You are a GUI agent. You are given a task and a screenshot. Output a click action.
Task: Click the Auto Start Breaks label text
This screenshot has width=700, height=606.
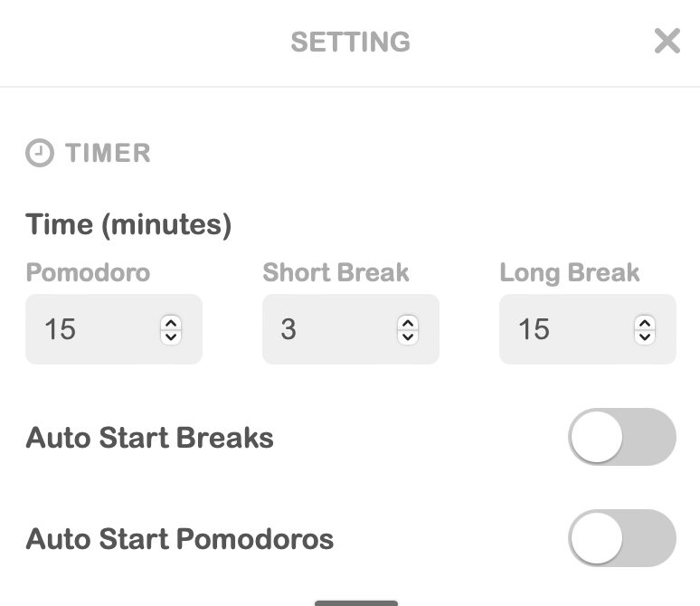149,438
